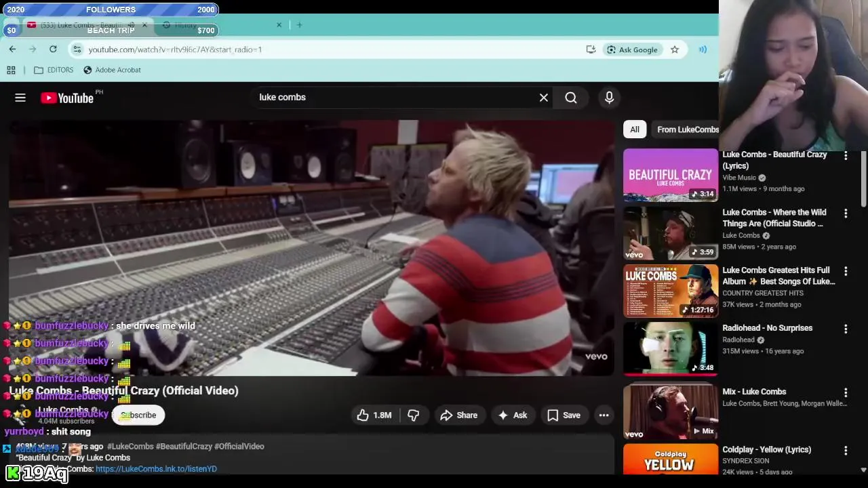Image resolution: width=868 pixels, height=488 pixels.
Task: Play the Coldplay Yellow thumbnail
Action: (x=671, y=460)
